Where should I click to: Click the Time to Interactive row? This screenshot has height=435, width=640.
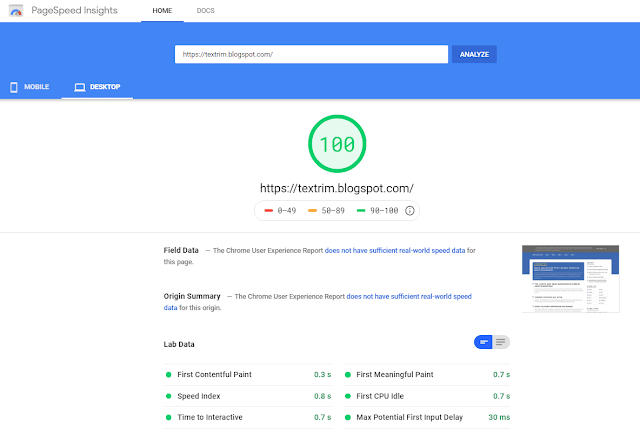pyautogui.click(x=248, y=417)
